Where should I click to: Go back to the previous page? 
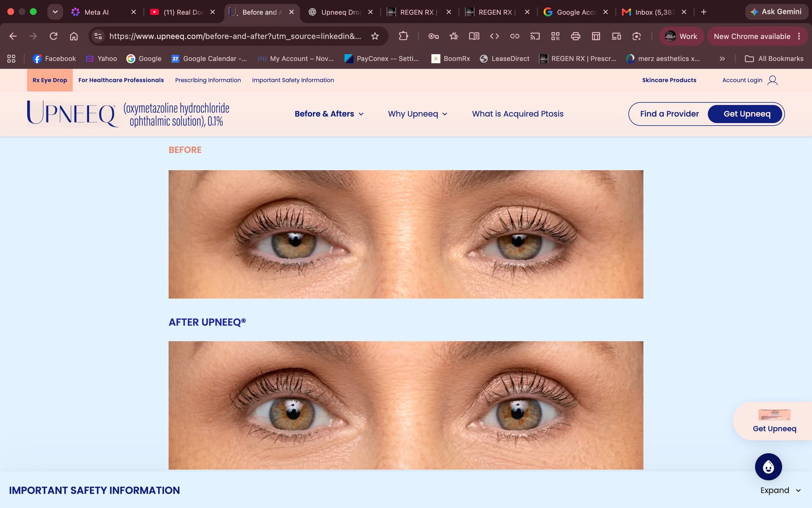pyautogui.click(x=13, y=36)
